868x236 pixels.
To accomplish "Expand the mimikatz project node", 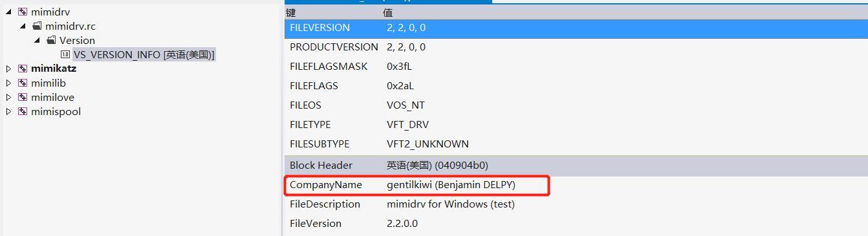I will coord(8,69).
